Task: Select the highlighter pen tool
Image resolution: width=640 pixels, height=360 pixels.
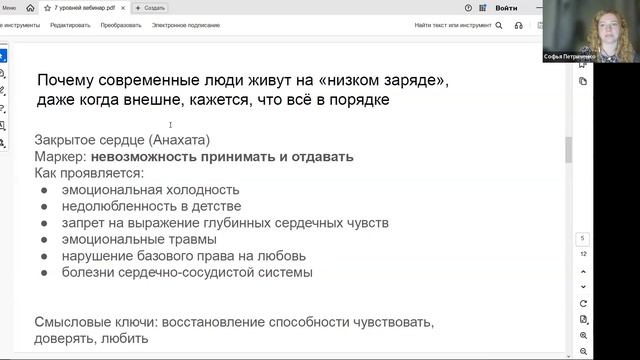Action: point(2,91)
